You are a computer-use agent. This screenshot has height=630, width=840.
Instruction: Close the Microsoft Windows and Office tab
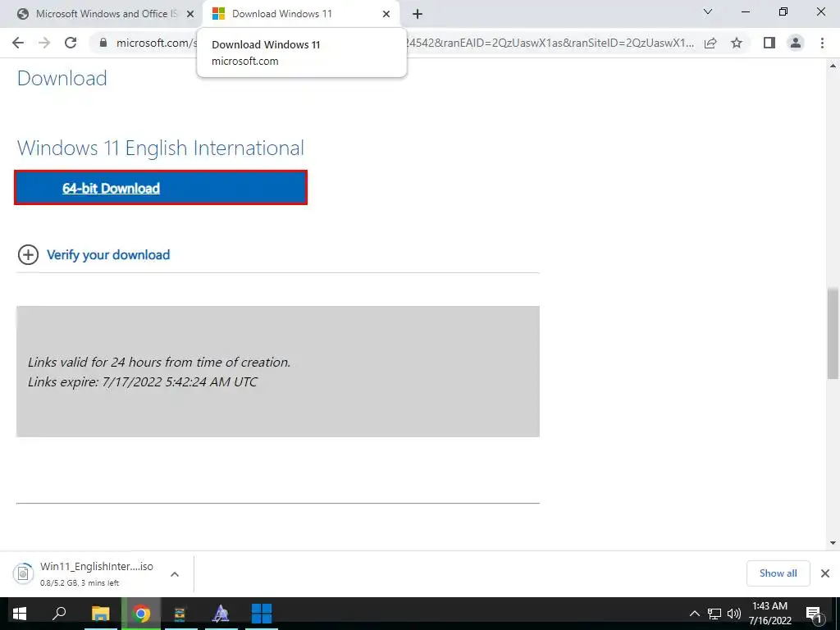coord(190,14)
